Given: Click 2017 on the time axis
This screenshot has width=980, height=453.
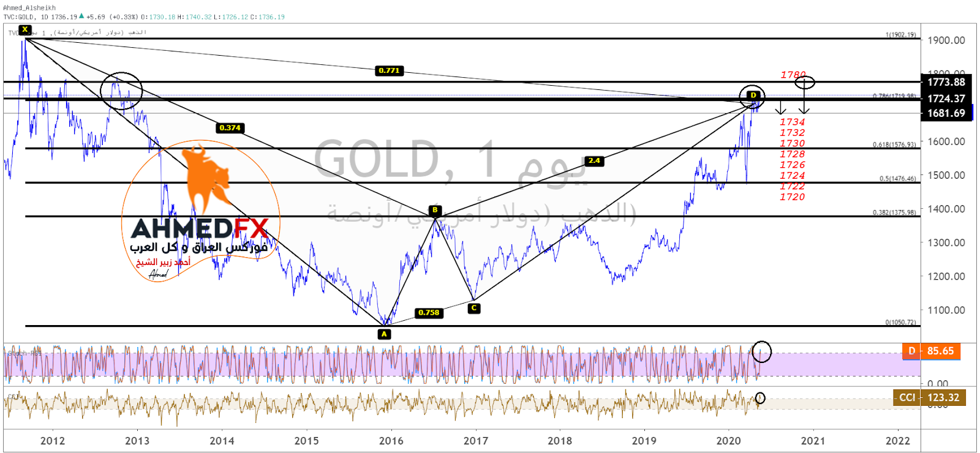Looking at the screenshot, I should coord(476,441).
